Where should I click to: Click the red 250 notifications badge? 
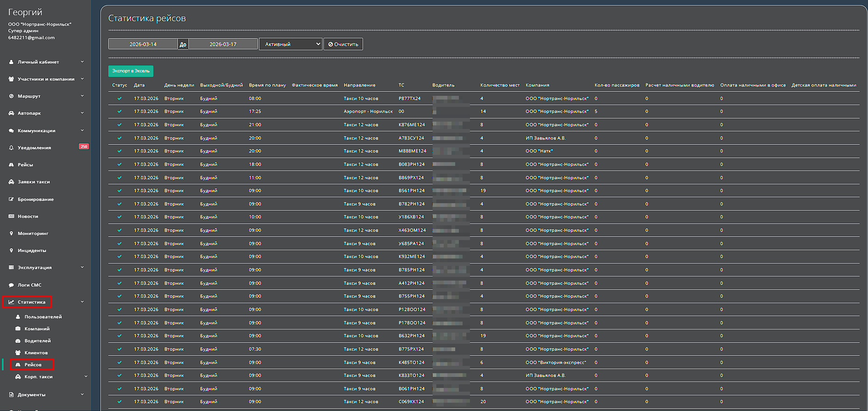click(84, 147)
